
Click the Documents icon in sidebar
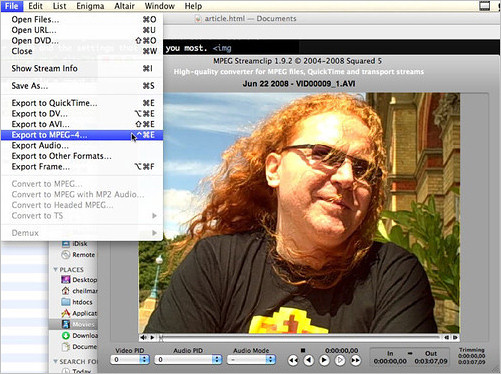[x=66, y=347]
